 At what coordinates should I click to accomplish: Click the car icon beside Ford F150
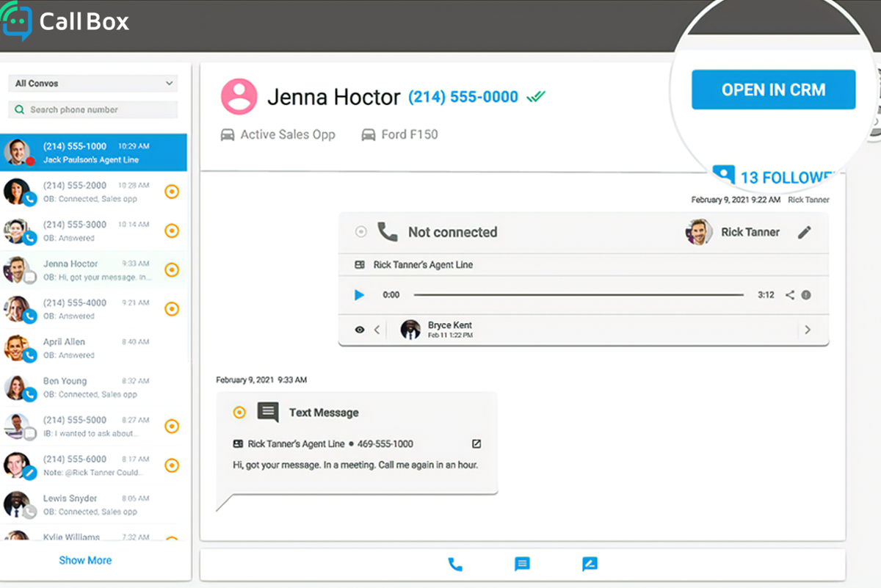pyautogui.click(x=368, y=134)
